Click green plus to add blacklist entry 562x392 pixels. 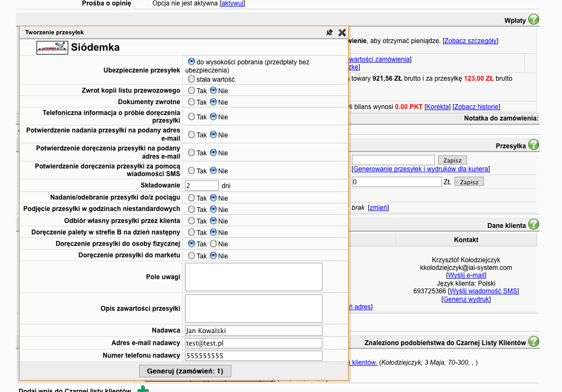tap(143, 389)
